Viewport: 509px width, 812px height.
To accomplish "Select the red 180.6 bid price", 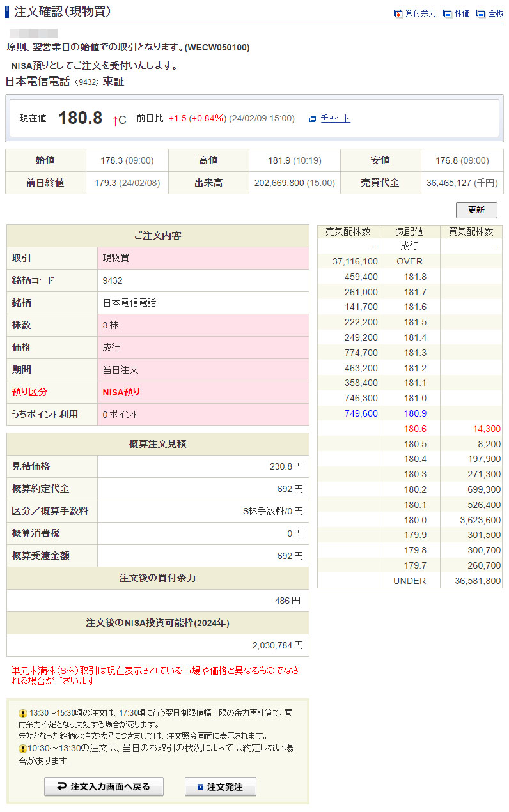I will 415,429.
